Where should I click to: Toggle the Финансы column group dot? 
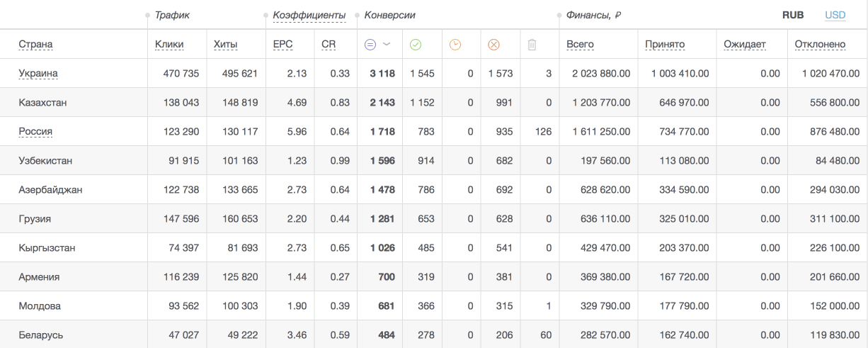(559, 16)
